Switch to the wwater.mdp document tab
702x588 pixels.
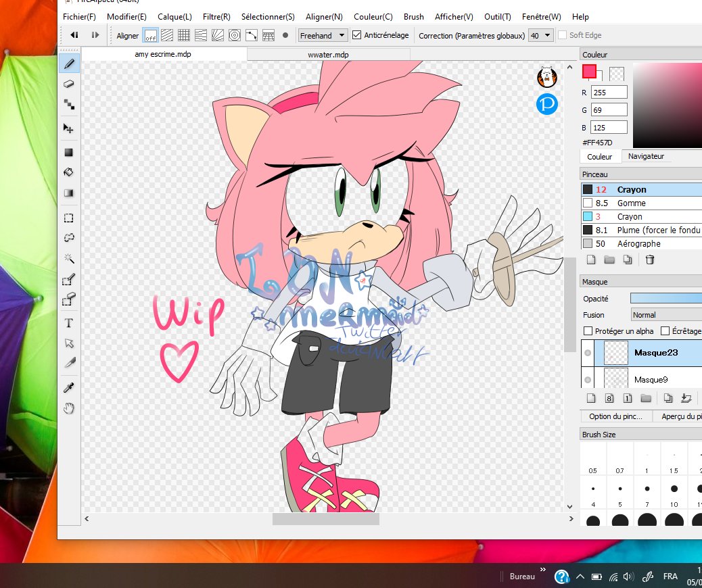pyautogui.click(x=328, y=55)
